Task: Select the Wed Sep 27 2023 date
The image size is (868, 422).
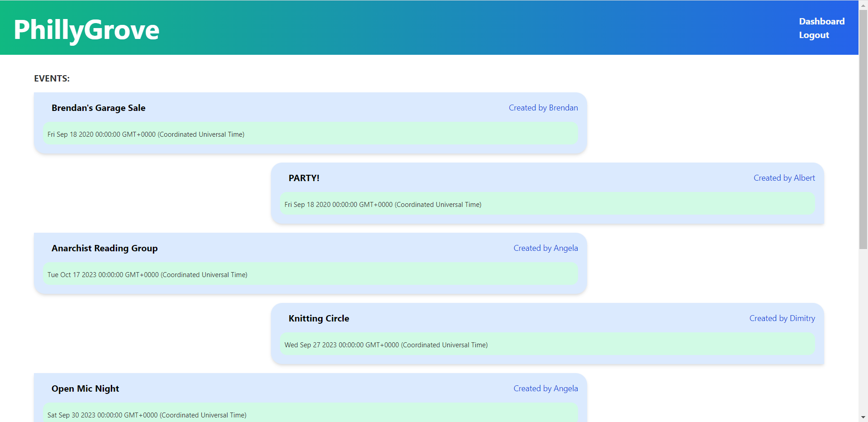Action: 386,345
